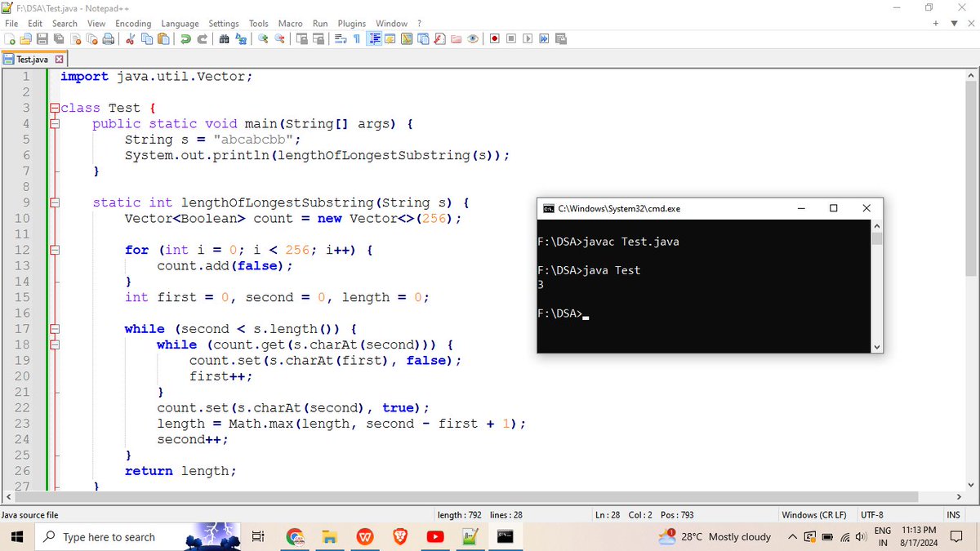
Task: Click the Print toolbar icon
Action: coord(109,39)
